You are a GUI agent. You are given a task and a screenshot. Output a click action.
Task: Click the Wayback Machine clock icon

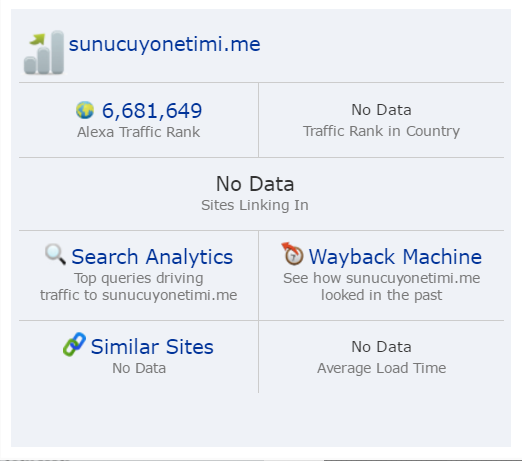[292, 254]
